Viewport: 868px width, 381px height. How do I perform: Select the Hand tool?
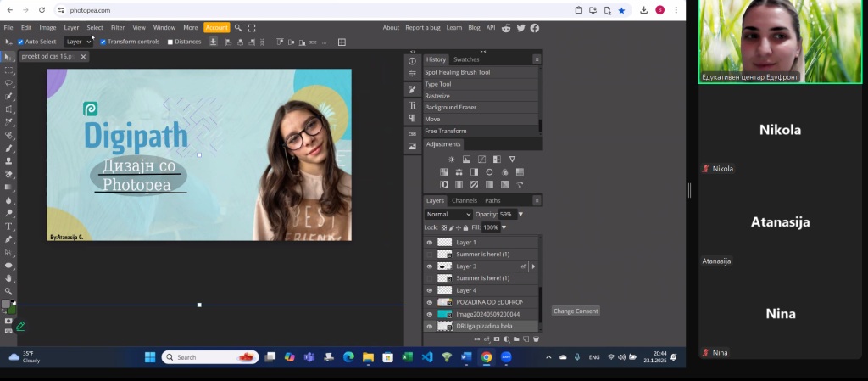8,278
